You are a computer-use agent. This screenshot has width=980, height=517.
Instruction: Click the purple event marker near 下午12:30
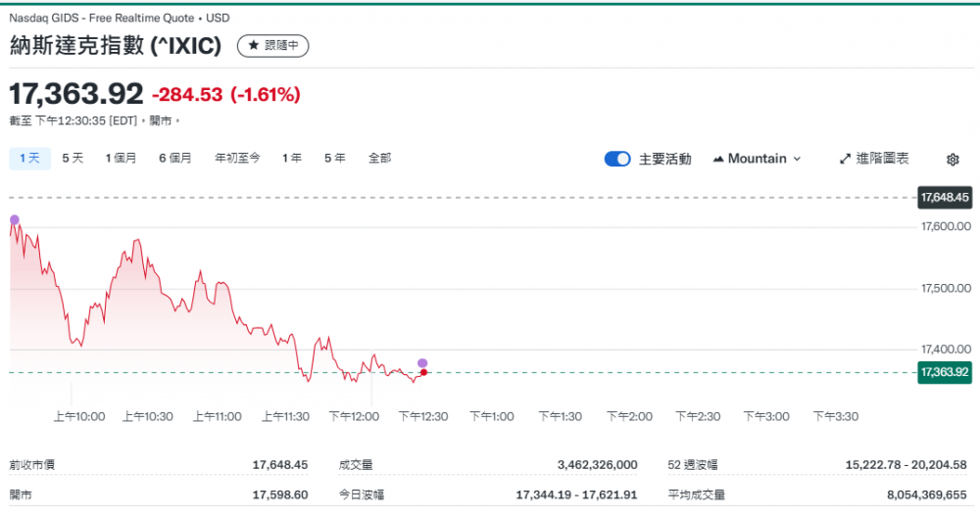[x=422, y=363]
